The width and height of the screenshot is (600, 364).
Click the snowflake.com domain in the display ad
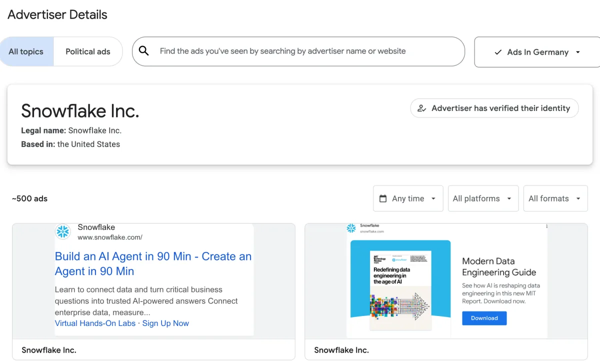(x=372, y=231)
